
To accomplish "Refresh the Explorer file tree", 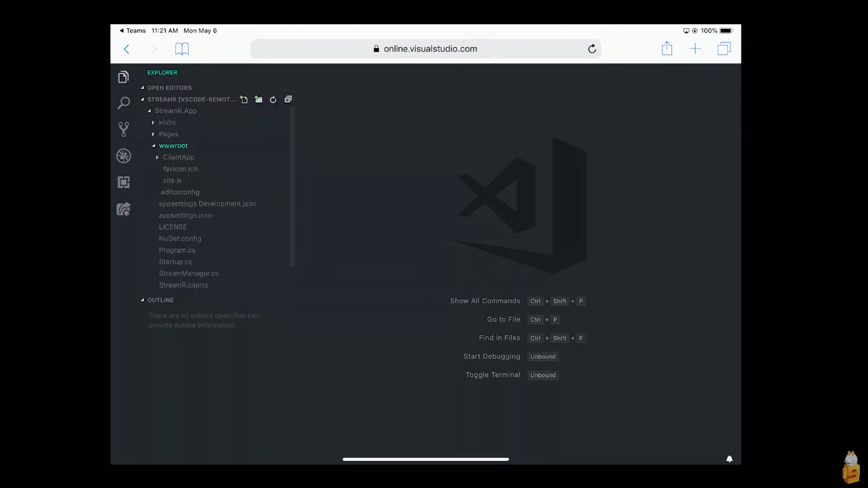I will click(273, 100).
